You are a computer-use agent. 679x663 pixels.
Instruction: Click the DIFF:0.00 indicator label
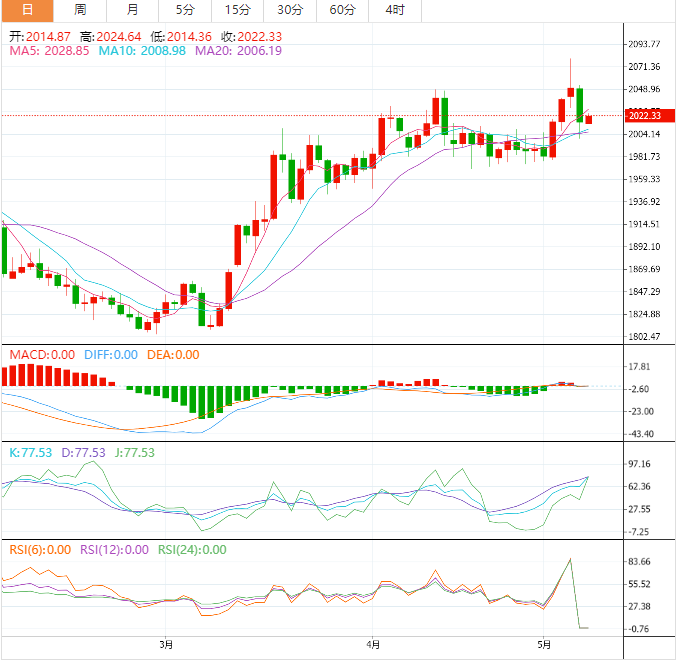tap(111, 355)
